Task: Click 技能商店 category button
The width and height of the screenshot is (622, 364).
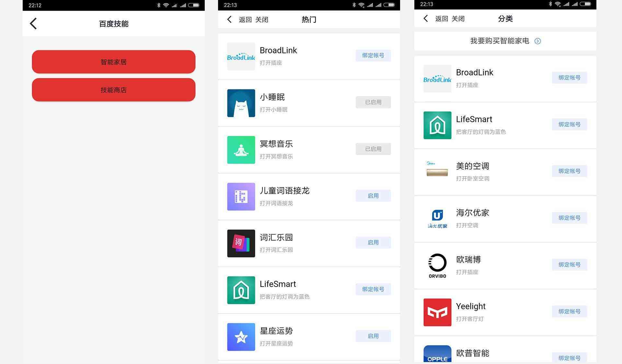Action: 114,90
